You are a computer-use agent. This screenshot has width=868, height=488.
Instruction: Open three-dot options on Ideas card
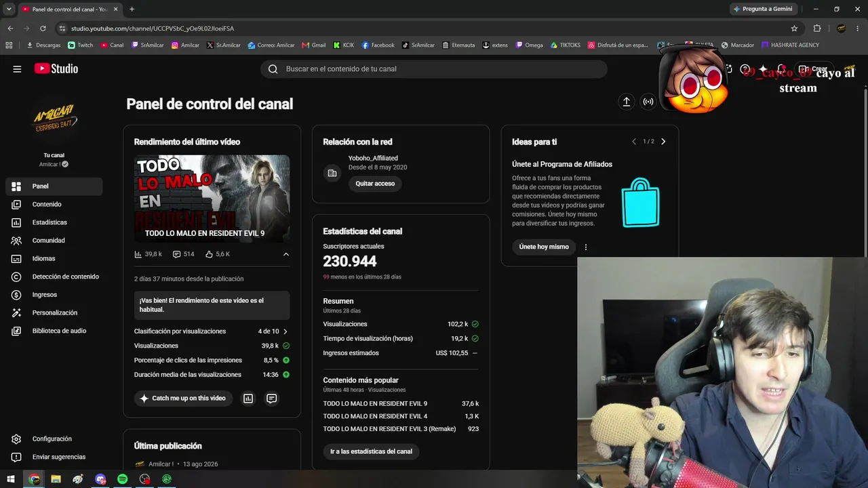pyautogui.click(x=586, y=247)
